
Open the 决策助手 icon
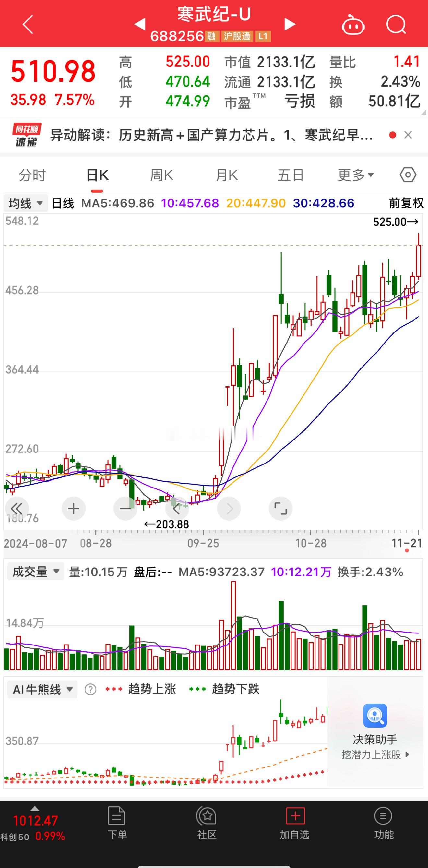(375, 716)
